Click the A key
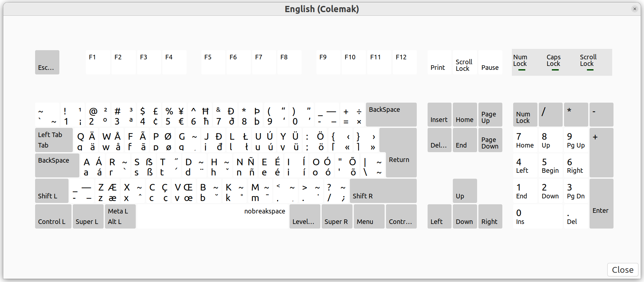 coord(92,166)
